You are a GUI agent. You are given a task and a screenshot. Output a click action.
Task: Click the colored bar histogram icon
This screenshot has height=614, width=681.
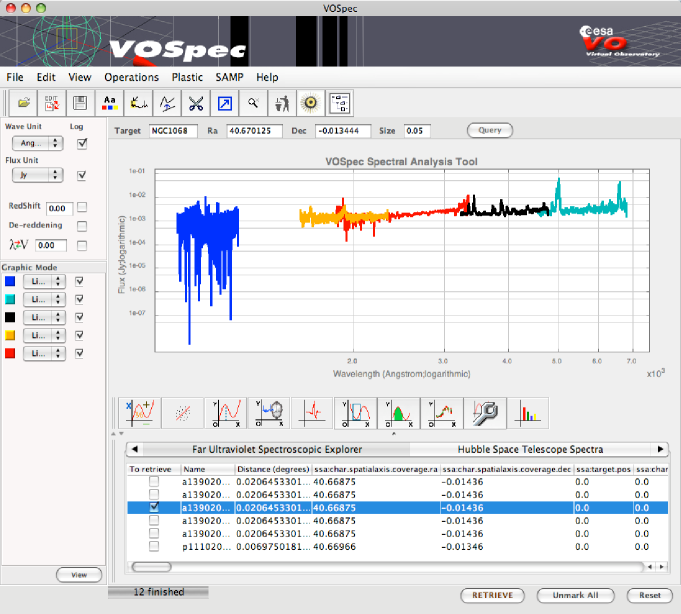tap(526, 411)
